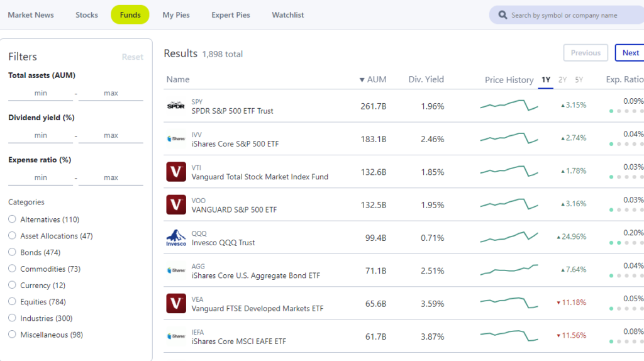Image resolution: width=644 pixels, height=361 pixels.
Task: Select the Bonds (474) category
Action: [x=12, y=252]
